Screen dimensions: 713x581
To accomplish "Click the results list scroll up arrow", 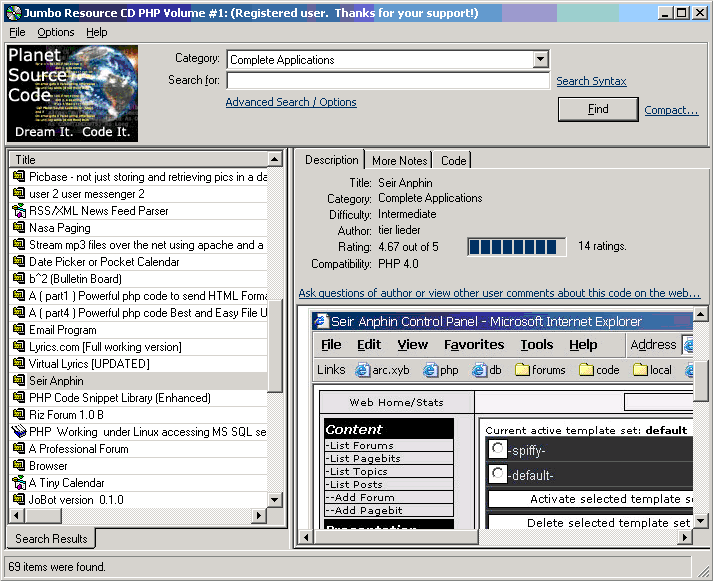I will (274, 159).
